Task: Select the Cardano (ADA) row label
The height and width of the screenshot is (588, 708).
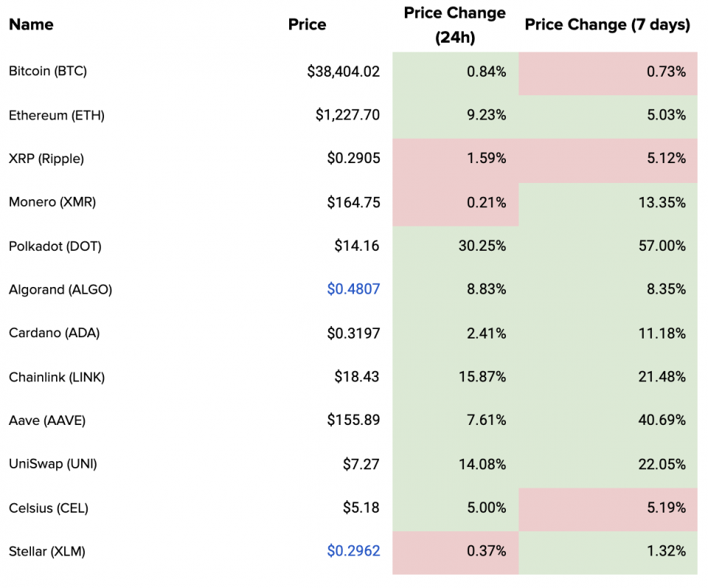Action: [54, 333]
